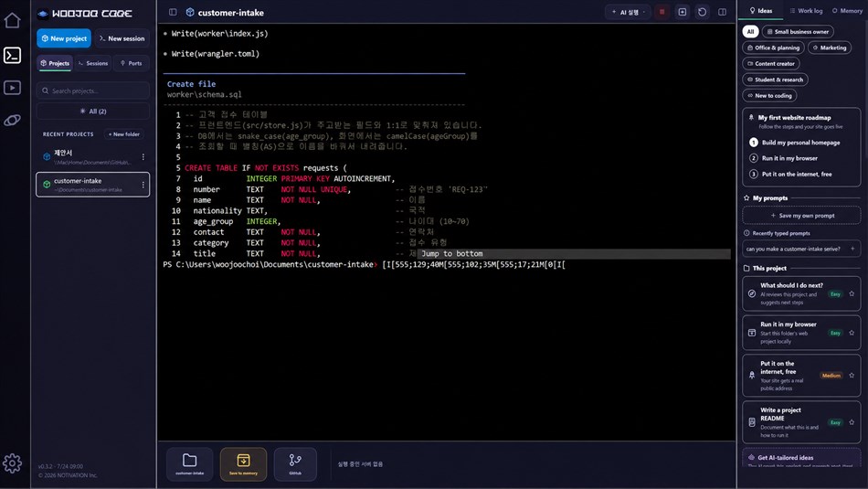The width and height of the screenshot is (868, 489).
Task: Click Get AI-tailored ideas
Action: pos(801,458)
